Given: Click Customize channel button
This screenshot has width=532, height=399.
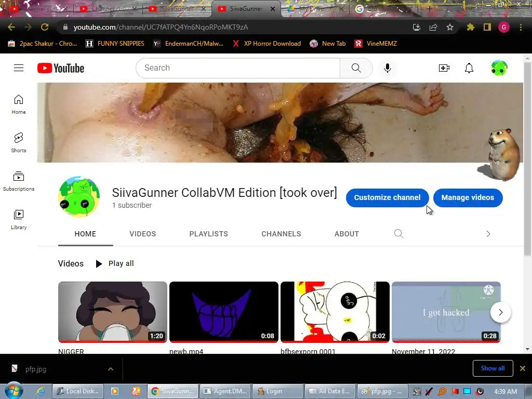Looking at the screenshot, I should tap(387, 197).
